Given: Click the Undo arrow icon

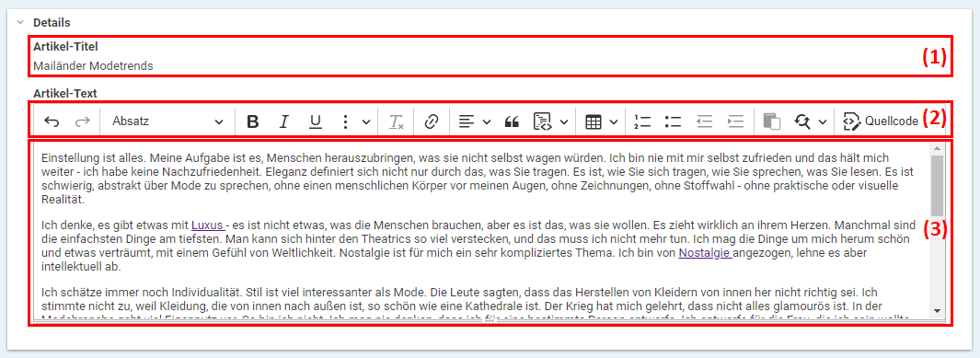Looking at the screenshot, I should (52, 121).
